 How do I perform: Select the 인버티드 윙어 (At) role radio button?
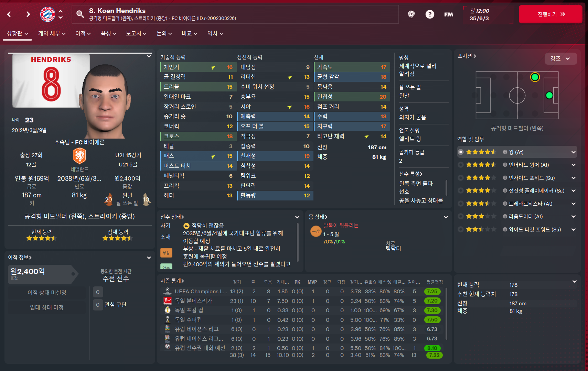click(461, 165)
